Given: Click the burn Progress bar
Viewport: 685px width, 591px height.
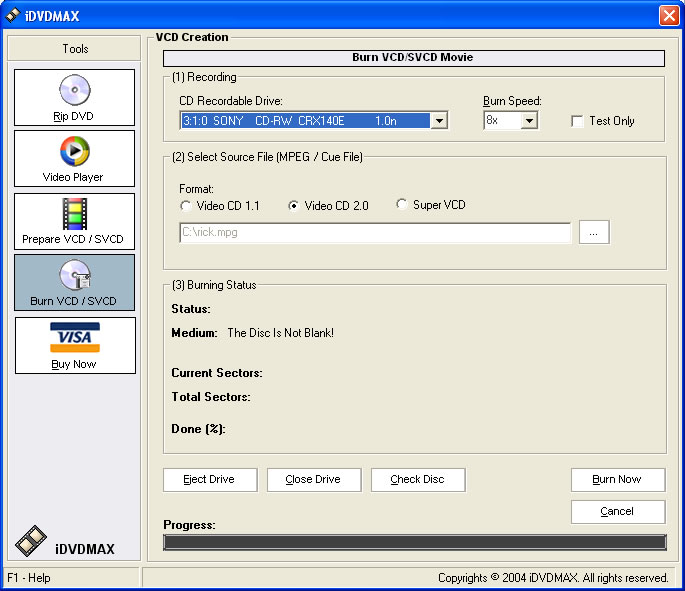Looking at the screenshot, I should pos(415,542).
